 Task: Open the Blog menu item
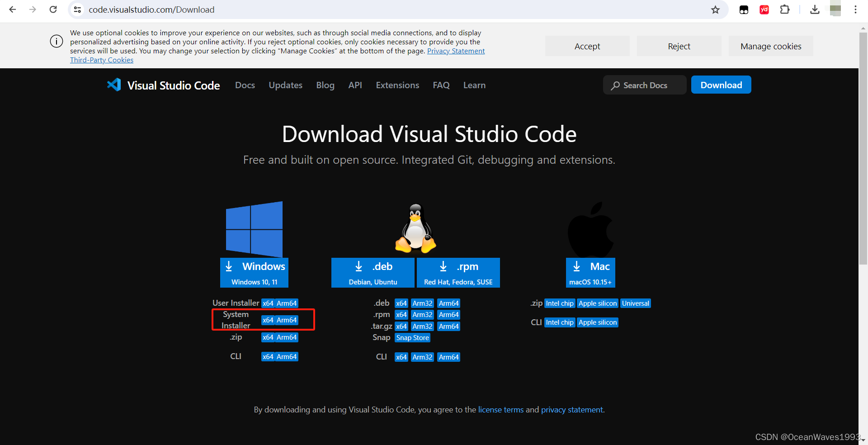325,85
